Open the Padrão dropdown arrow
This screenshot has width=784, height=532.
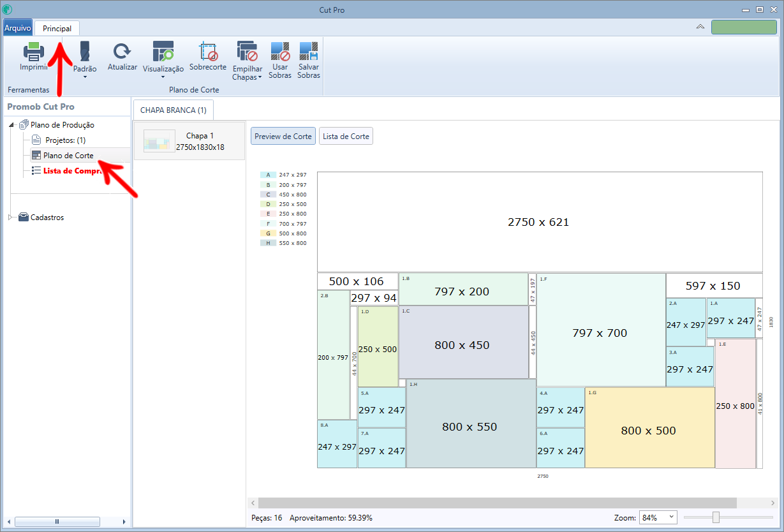coord(85,77)
